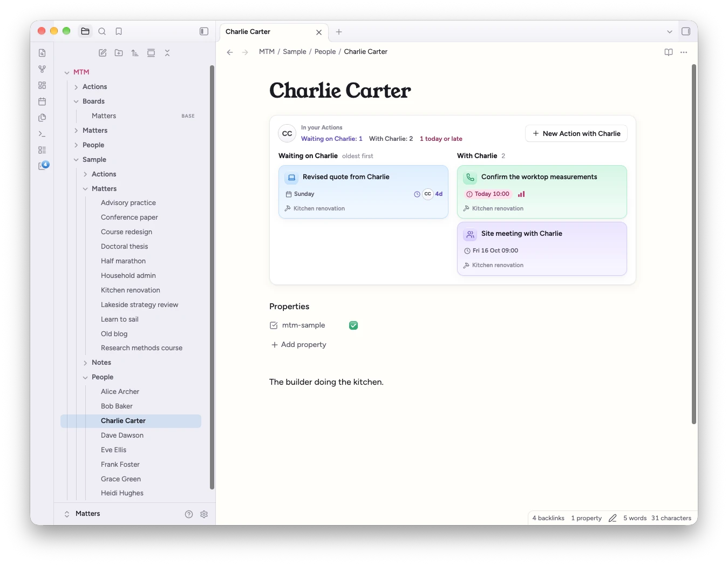Click the People breadcrumb link
This screenshot has width=728, height=565.
pyautogui.click(x=325, y=52)
